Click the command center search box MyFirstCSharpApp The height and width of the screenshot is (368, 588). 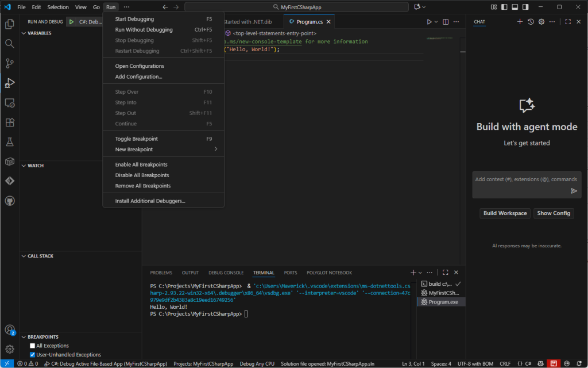(297, 7)
